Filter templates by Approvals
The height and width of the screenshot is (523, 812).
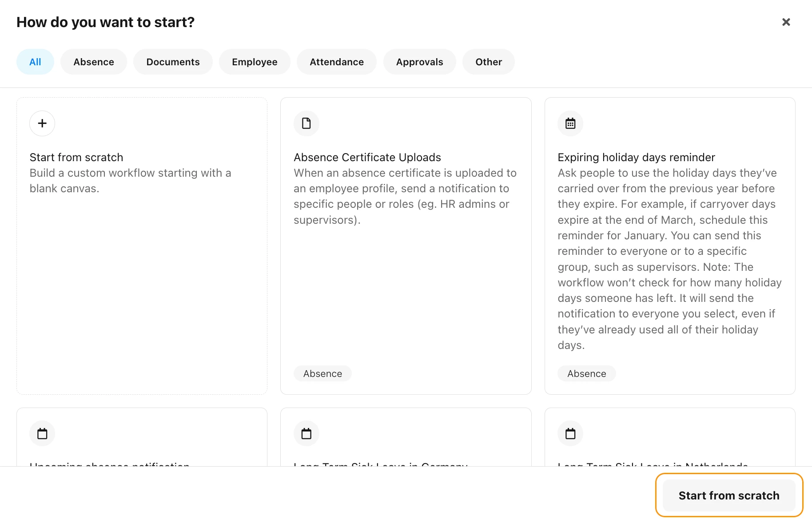click(419, 62)
